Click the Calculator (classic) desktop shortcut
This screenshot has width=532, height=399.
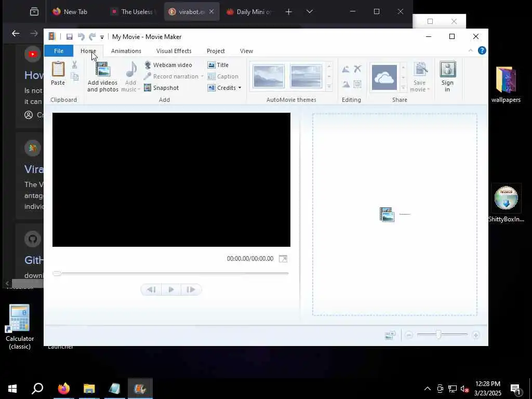pos(20,326)
